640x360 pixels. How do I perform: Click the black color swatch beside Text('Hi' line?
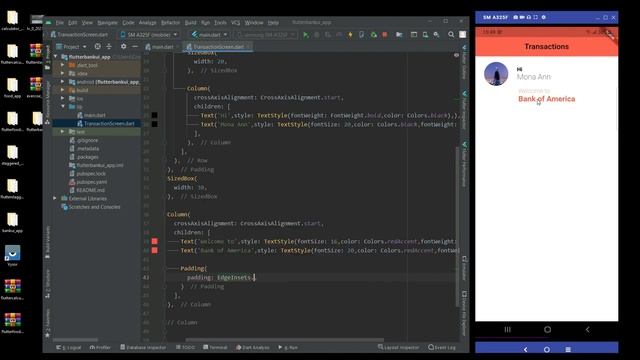pos(154,116)
